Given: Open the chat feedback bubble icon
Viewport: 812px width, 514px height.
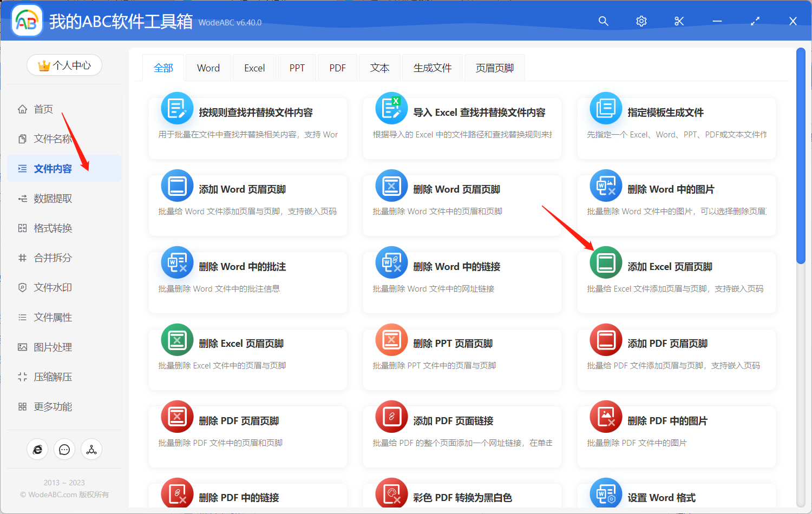Looking at the screenshot, I should pos(64,449).
